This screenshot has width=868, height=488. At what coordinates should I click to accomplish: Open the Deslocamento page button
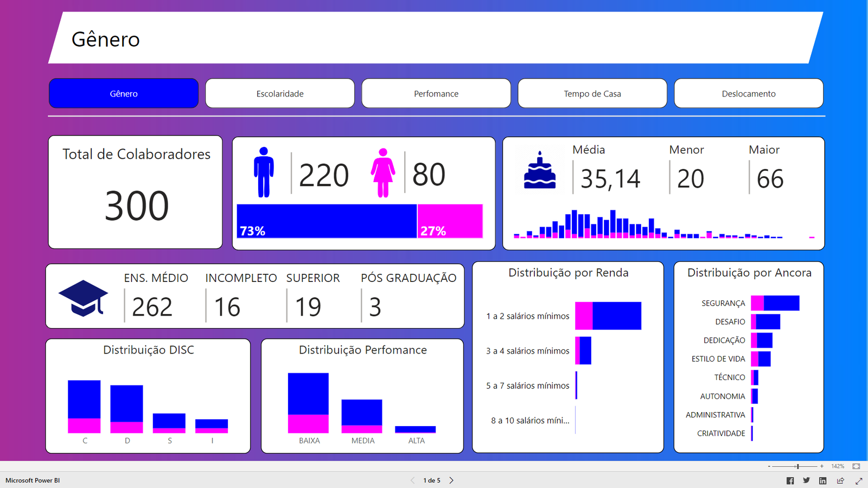point(749,93)
